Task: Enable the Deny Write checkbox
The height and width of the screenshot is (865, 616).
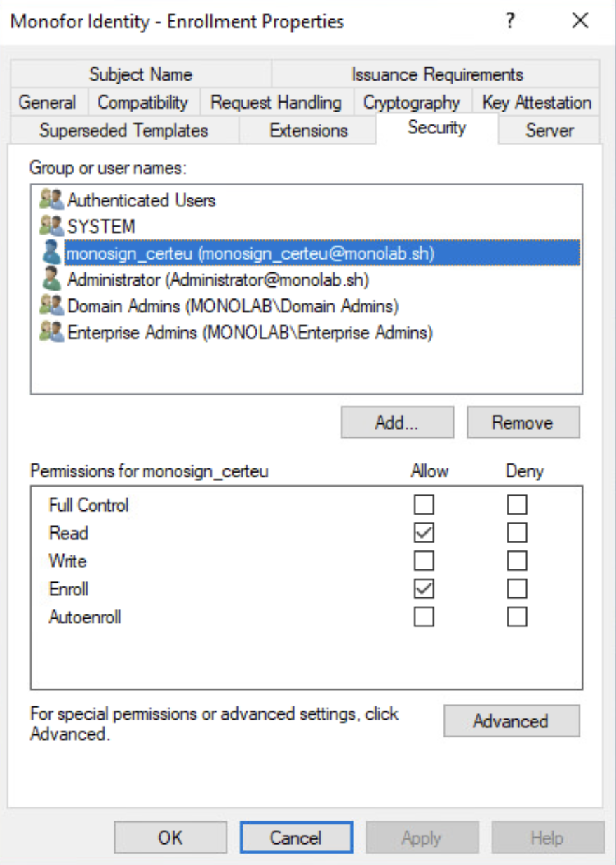Action: [517, 561]
